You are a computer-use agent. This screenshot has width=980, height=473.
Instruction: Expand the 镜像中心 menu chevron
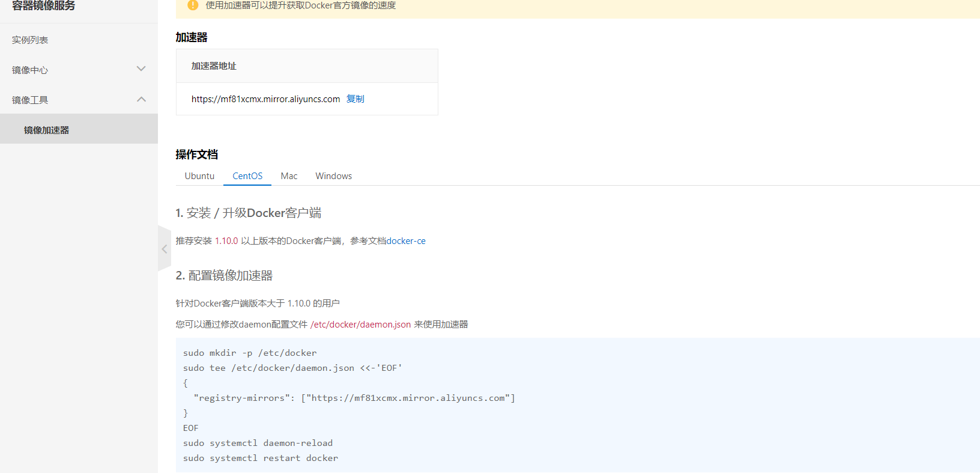tap(141, 69)
